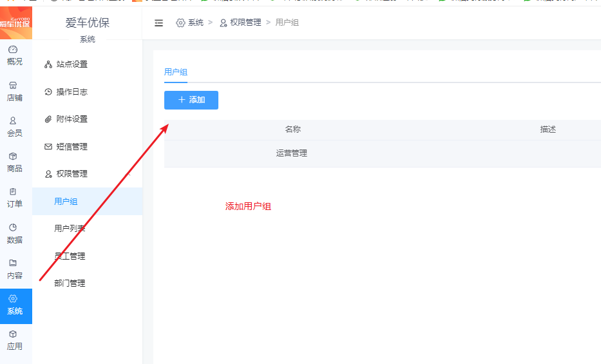Click the 爱车优保 sidebar title
Screen dimensions: 601x364
click(88, 23)
